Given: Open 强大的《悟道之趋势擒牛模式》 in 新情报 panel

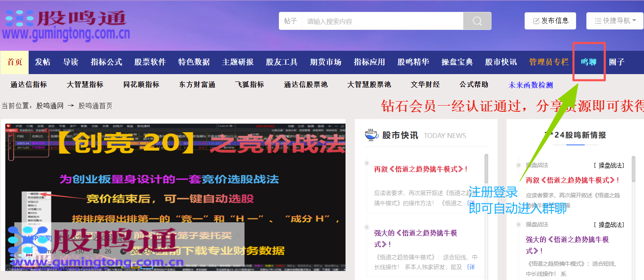Looking at the screenshot, I should (x=567, y=245).
